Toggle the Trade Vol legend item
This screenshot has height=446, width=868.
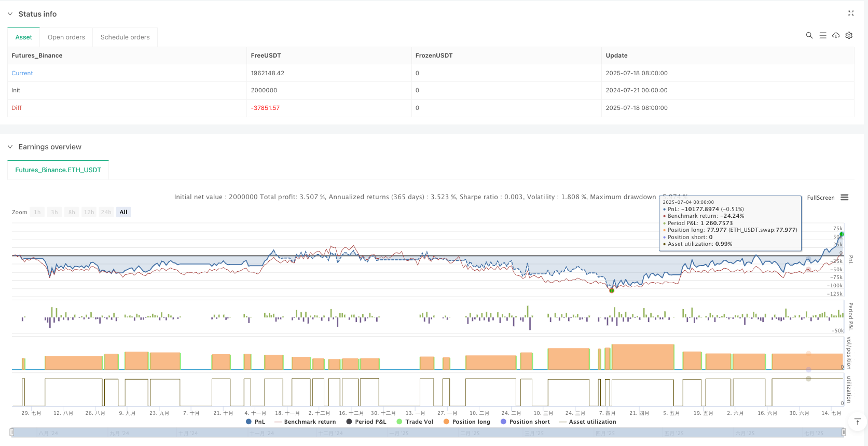click(415, 422)
